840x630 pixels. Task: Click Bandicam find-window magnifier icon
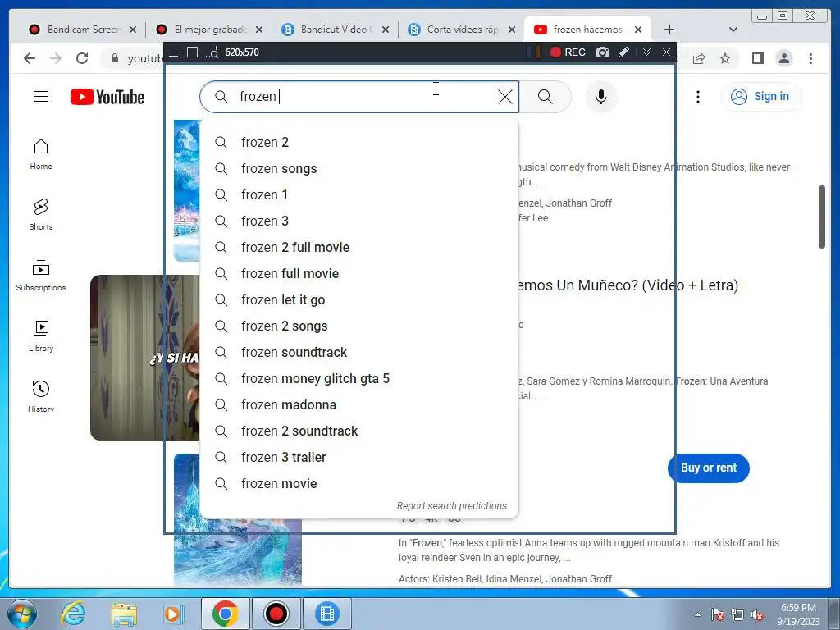point(212,52)
